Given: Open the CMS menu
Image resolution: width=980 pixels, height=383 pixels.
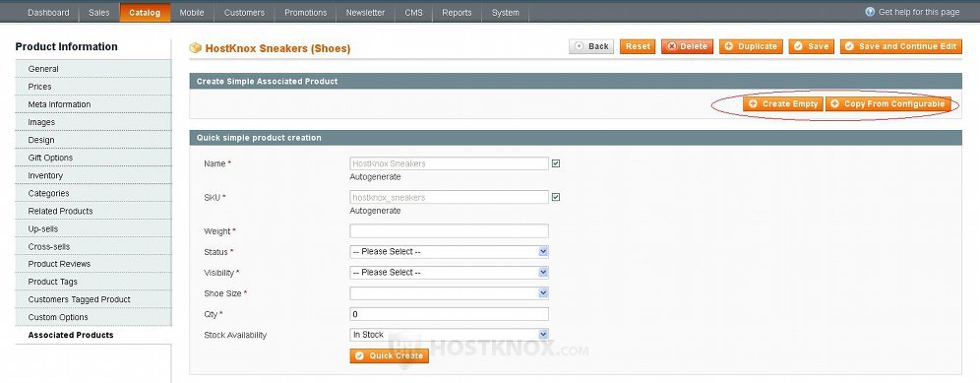Looking at the screenshot, I should point(413,13).
